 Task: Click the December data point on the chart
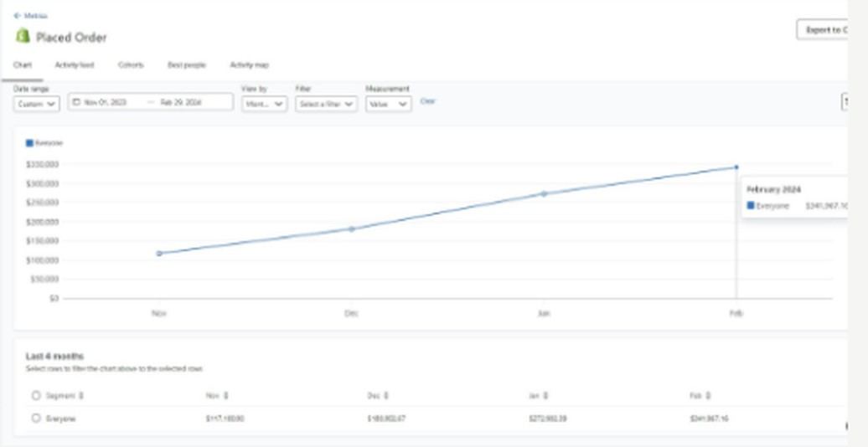[352, 229]
